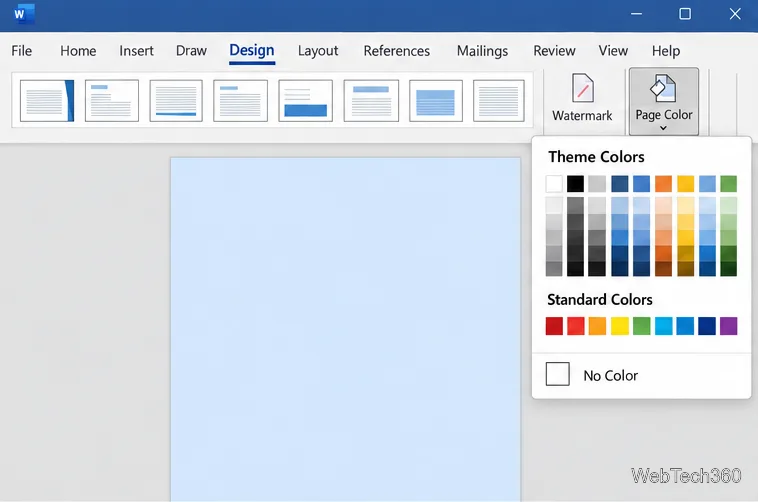Pick the orange standard color
The image size is (758, 502).
click(598, 326)
